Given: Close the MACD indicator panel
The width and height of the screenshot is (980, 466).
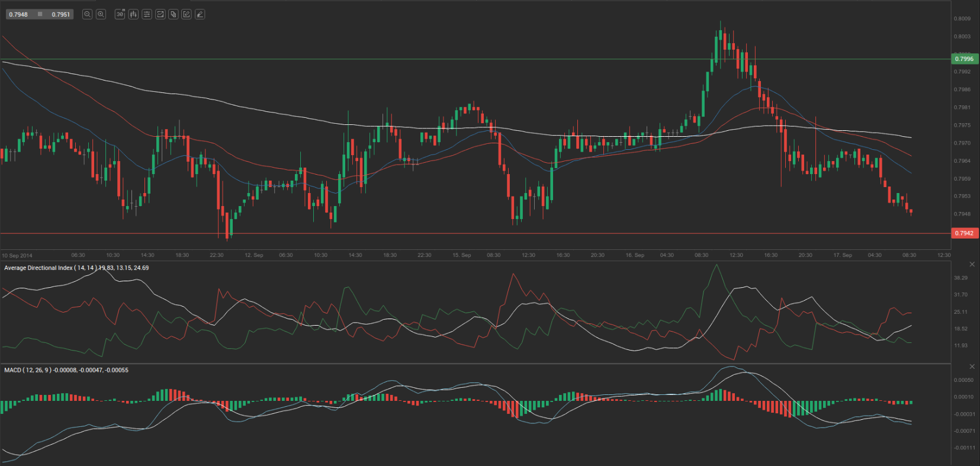Looking at the screenshot, I should tap(972, 367).
